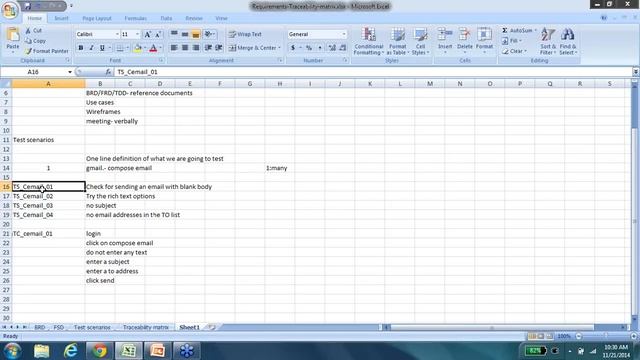Switch to the Insert ribbon tab
The height and width of the screenshot is (360, 640).
coord(61,18)
